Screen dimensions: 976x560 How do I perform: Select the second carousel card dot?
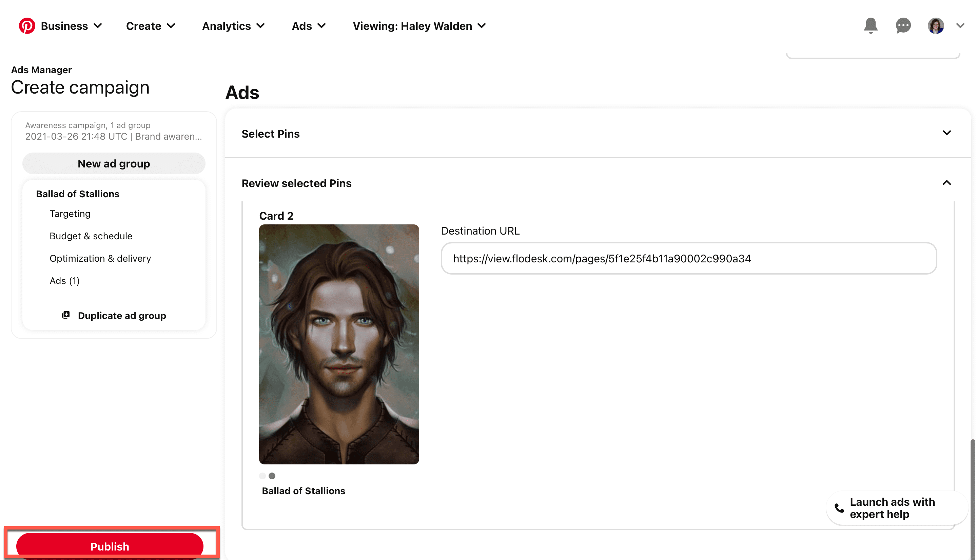[272, 476]
